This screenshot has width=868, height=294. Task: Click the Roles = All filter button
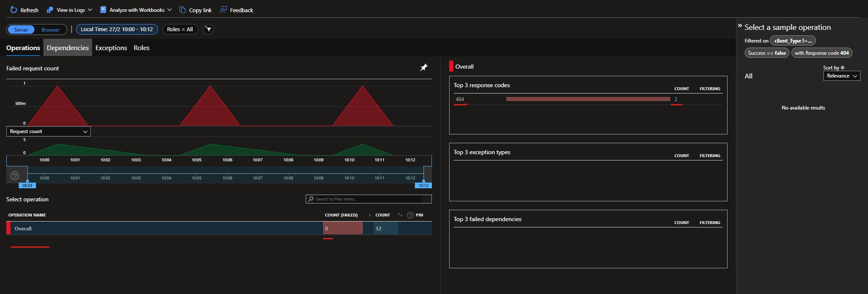pyautogui.click(x=180, y=29)
